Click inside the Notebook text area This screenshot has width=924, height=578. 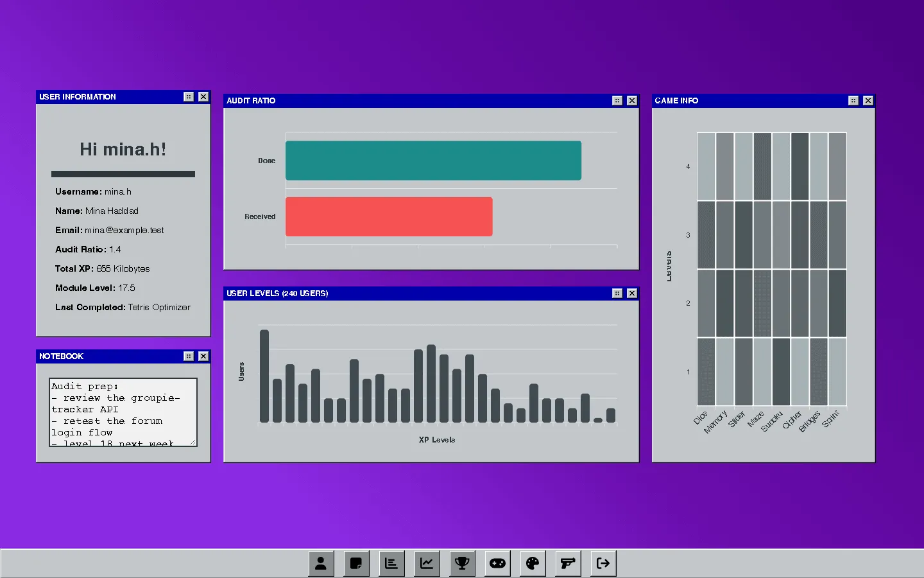click(x=123, y=412)
